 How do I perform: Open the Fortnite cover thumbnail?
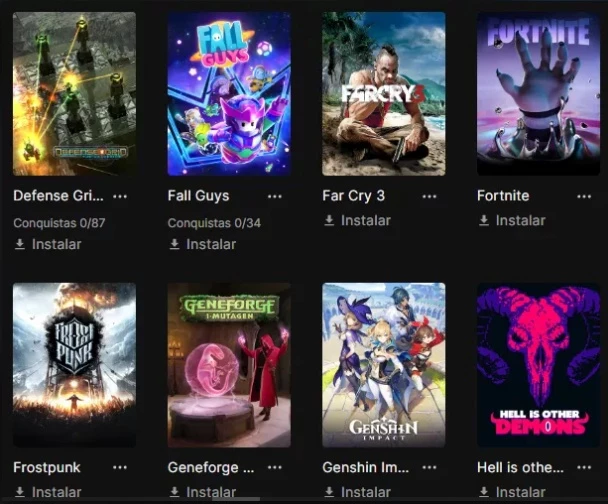[x=538, y=94]
